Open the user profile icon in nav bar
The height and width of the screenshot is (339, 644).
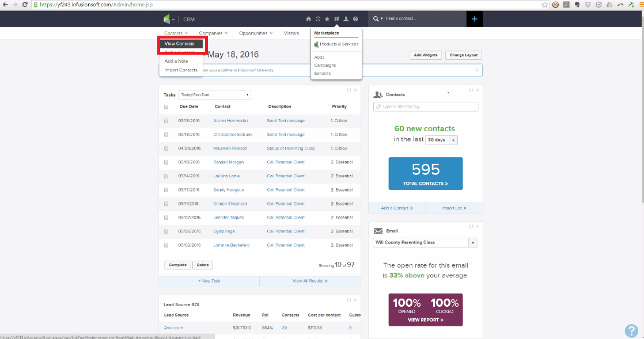click(346, 19)
